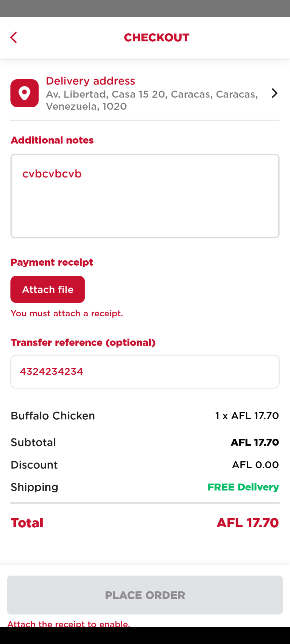This screenshot has width=290, height=644.
Task: Expand delivery address with the right chevron
Action: click(x=274, y=93)
